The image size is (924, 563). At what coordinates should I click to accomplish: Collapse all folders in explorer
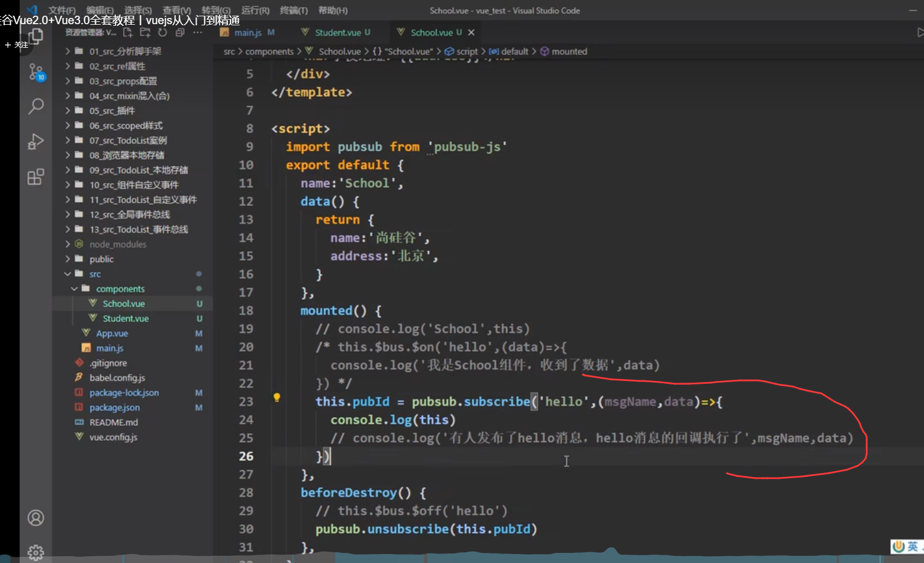[180, 33]
